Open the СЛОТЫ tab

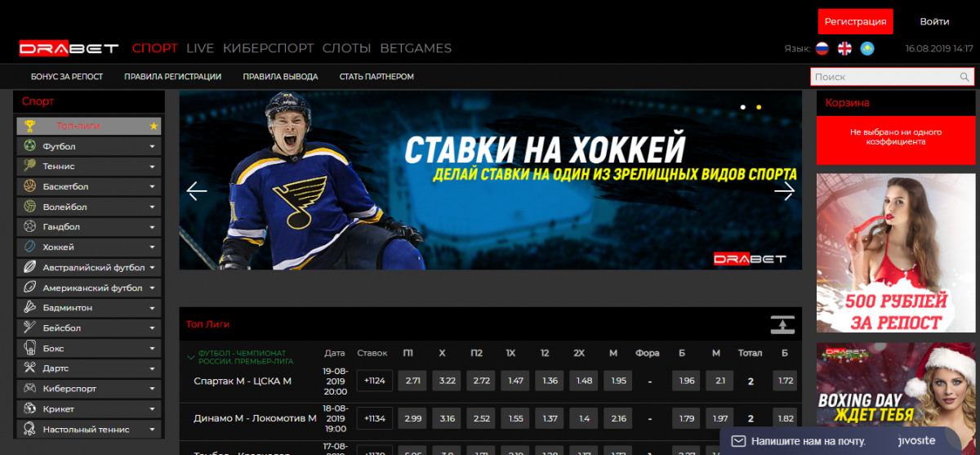click(x=346, y=48)
